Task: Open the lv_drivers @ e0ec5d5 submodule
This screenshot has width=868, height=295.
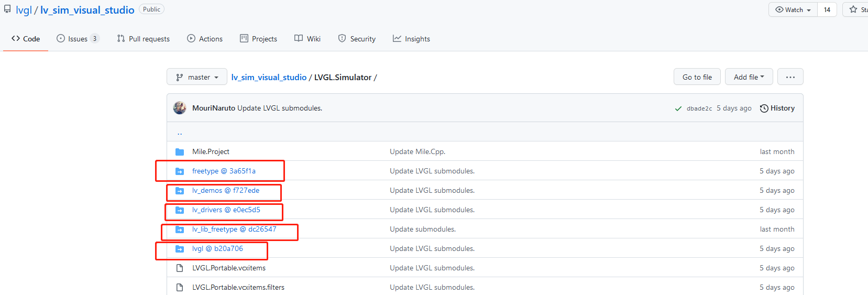Action: coord(226,210)
